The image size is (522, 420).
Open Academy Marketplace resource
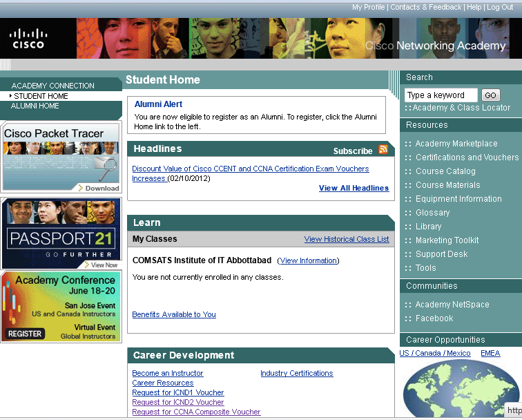pyautogui.click(x=456, y=144)
